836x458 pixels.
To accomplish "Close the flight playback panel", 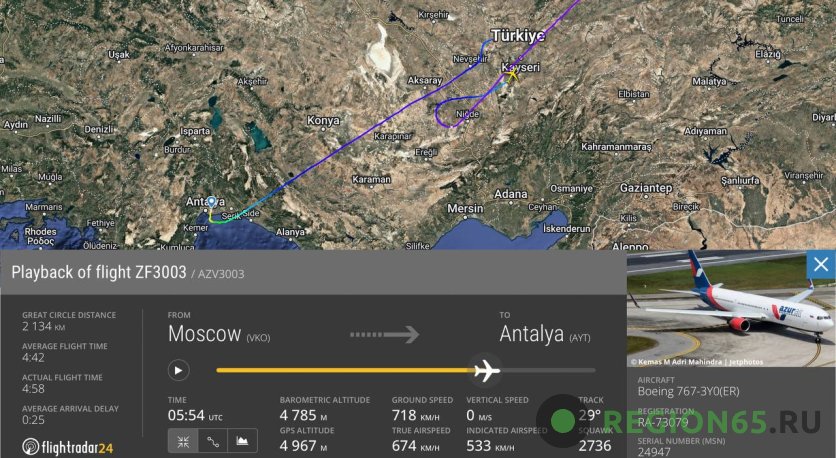I will (x=821, y=264).
